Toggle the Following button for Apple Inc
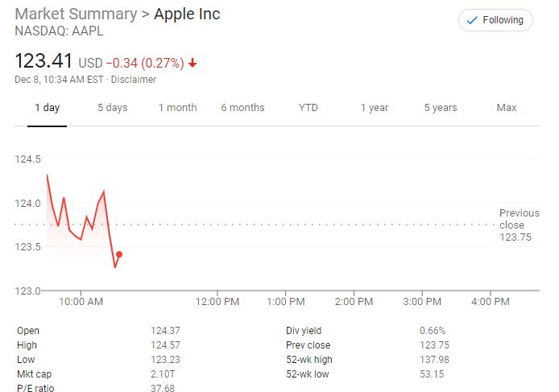This screenshot has height=392, width=559. point(495,20)
